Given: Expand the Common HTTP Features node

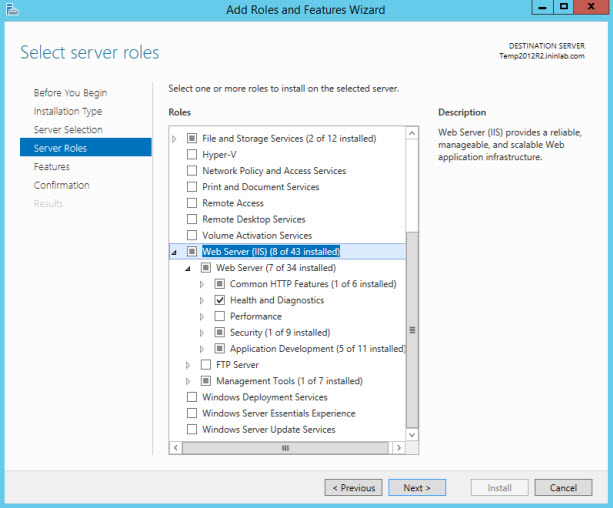Looking at the screenshot, I should (x=202, y=284).
